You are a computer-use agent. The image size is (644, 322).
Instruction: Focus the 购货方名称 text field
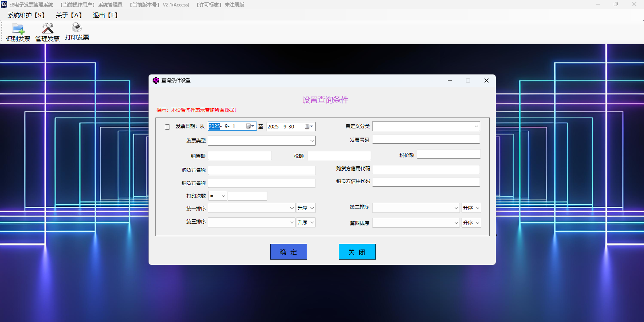click(261, 170)
